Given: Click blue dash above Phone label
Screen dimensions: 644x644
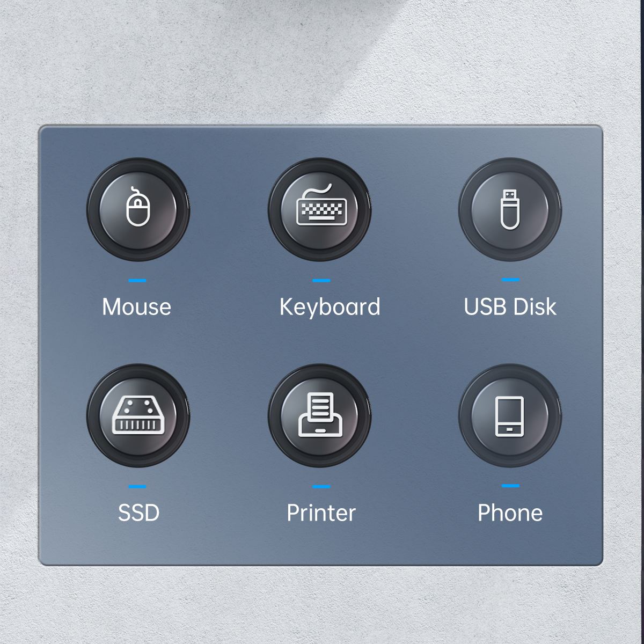Looking at the screenshot, I should (x=510, y=486).
